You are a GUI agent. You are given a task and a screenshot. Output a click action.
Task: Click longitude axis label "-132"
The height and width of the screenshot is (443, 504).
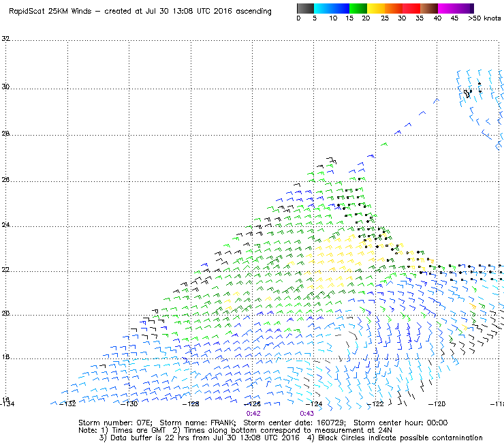pyautogui.click(x=68, y=403)
